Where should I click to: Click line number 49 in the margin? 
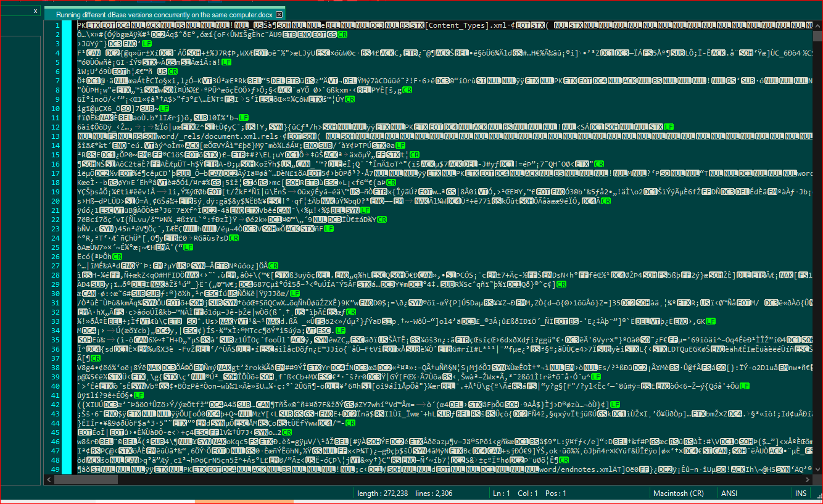coord(57,469)
